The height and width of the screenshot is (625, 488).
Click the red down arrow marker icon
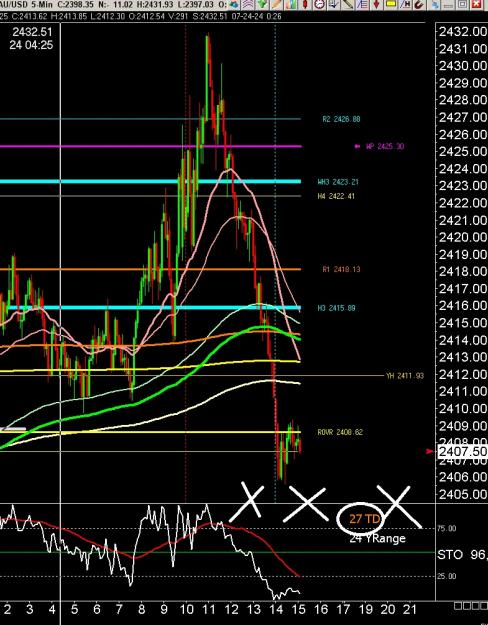pos(376,4)
